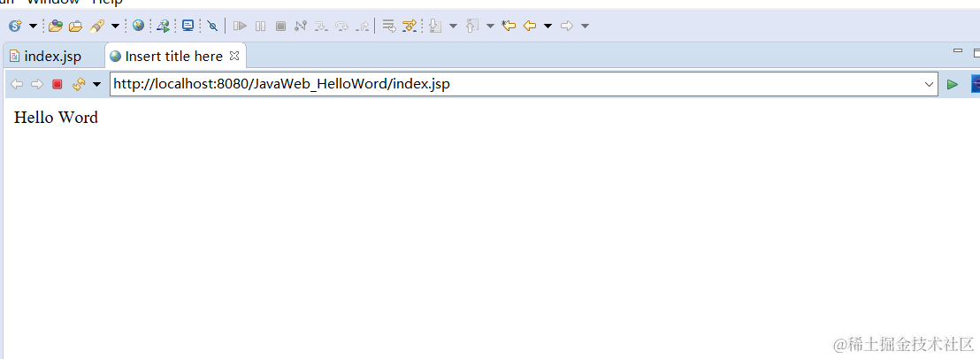
Task: Open the New Servlet wizard dropdown arrow
Action: point(33,27)
